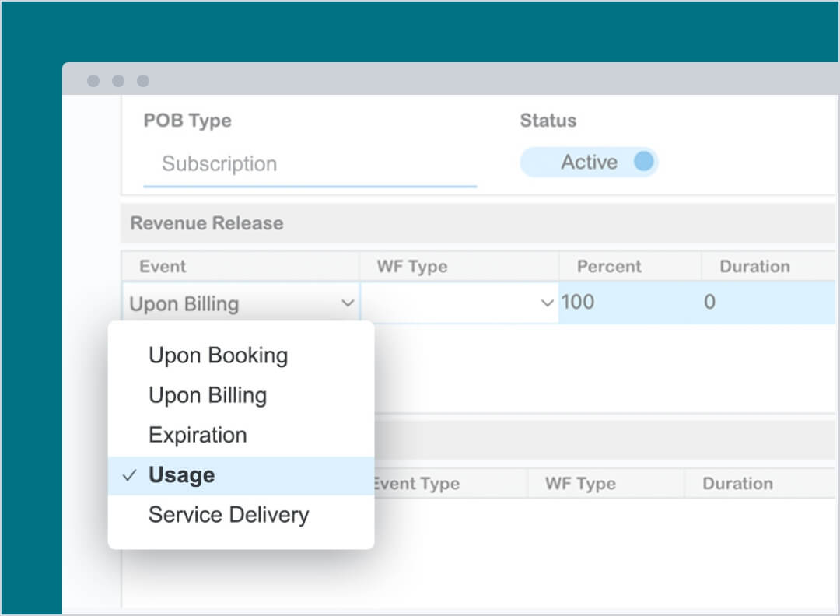The image size is (840, 616).
Task: Toggle the Active status switch
Action: (589, 162)
